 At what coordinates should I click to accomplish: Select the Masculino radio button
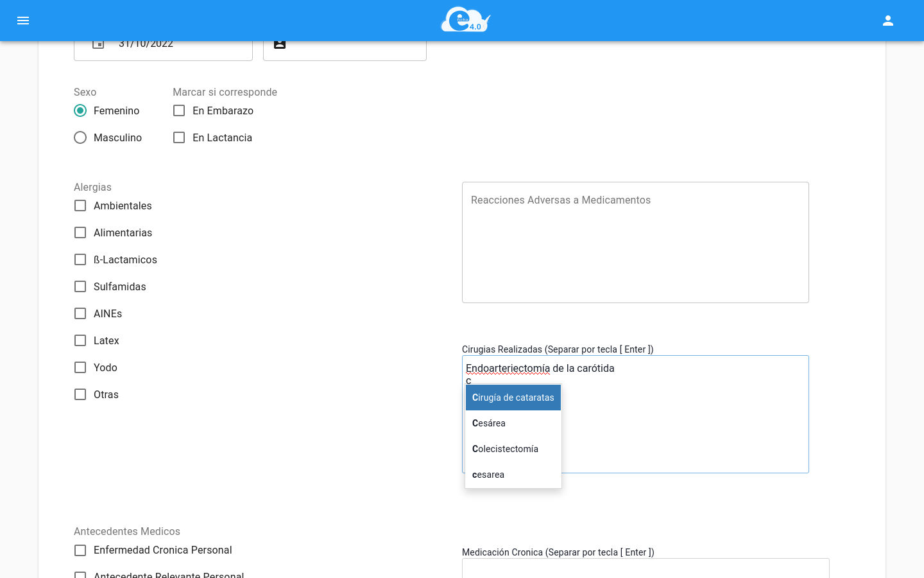tap(80, 137)
